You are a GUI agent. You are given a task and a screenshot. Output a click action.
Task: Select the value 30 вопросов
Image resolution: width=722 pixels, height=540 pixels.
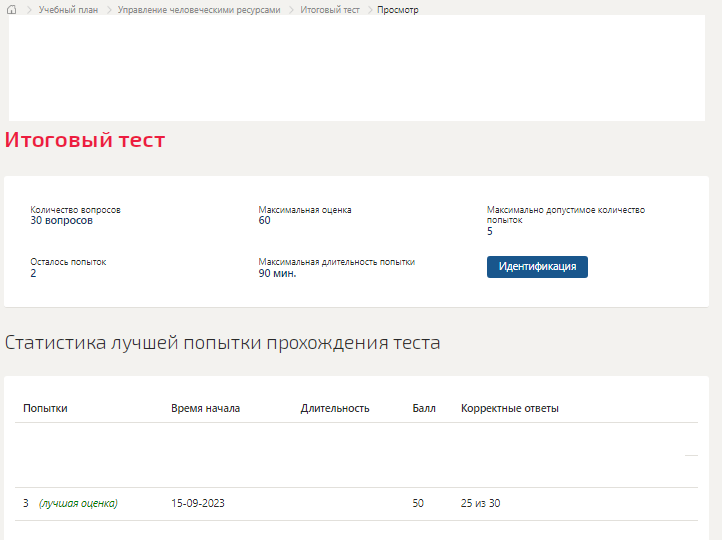(x=62, y=221)
